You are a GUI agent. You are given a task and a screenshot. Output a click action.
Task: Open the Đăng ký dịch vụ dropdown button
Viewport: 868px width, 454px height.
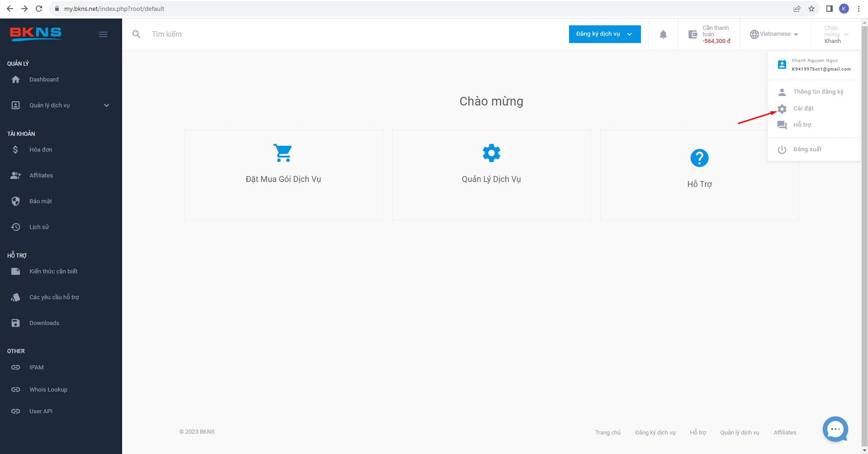point(604,34)
